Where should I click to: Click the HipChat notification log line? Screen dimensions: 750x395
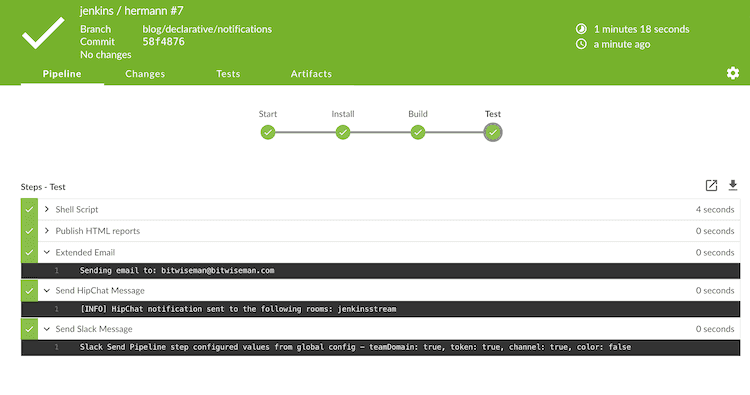[380, 309]
